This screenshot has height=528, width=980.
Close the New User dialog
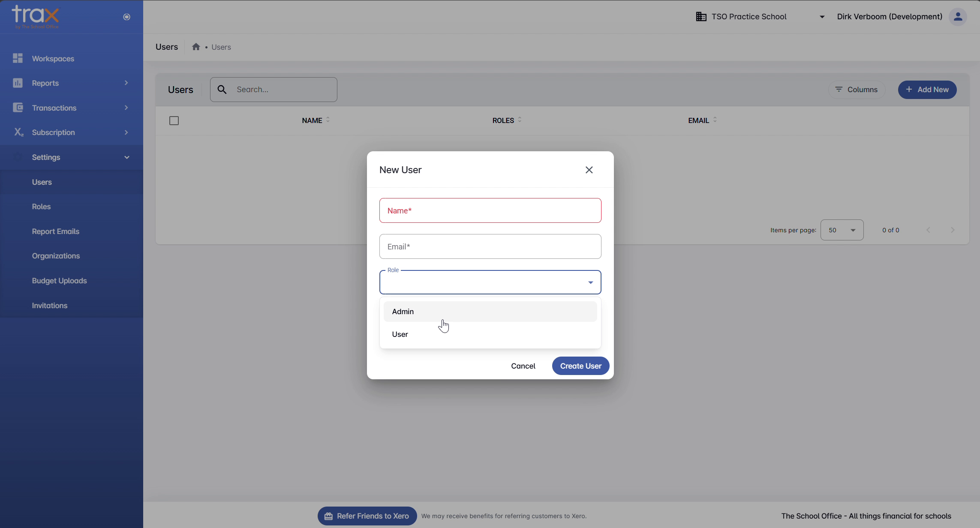589,170
